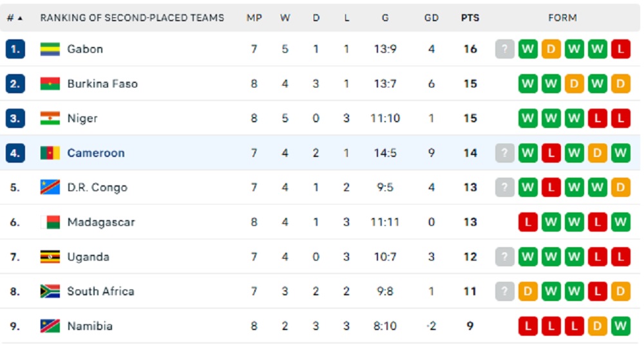Viewport: 644px width, 350px height.
Task: Sort standings by GD column header
Action: coord(431,18)
